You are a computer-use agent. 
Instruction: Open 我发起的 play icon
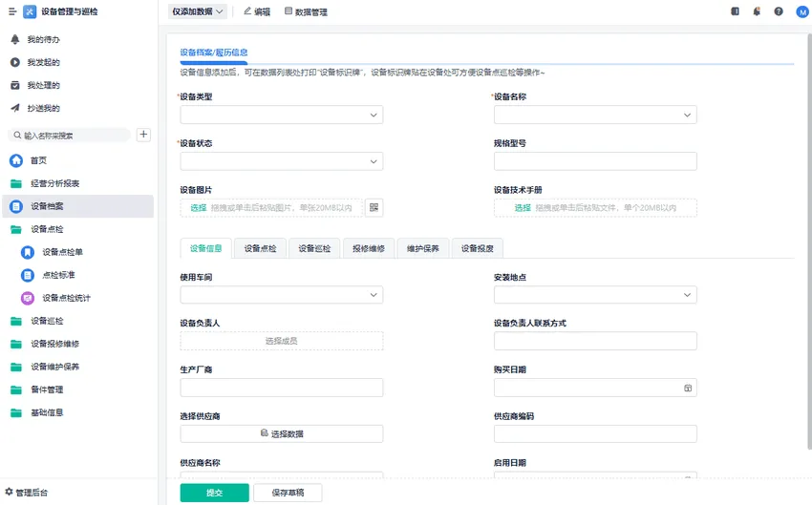click(15, 62)
